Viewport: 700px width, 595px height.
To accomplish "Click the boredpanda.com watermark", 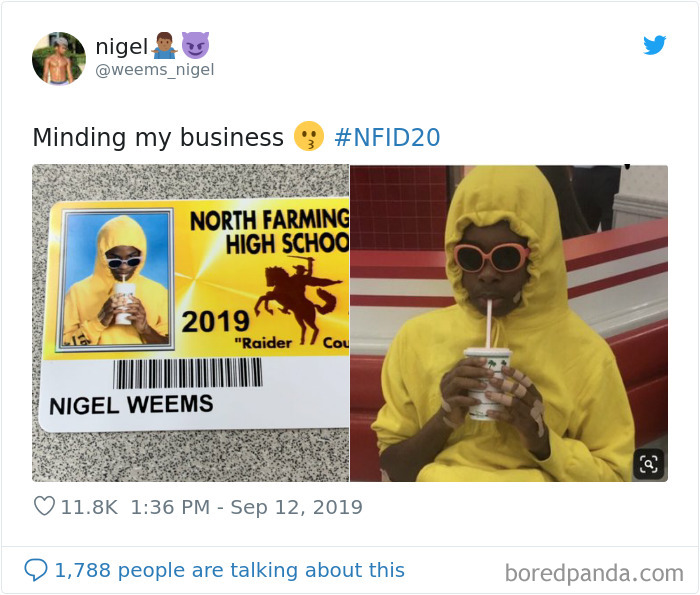I will click(x=594, y=573).
